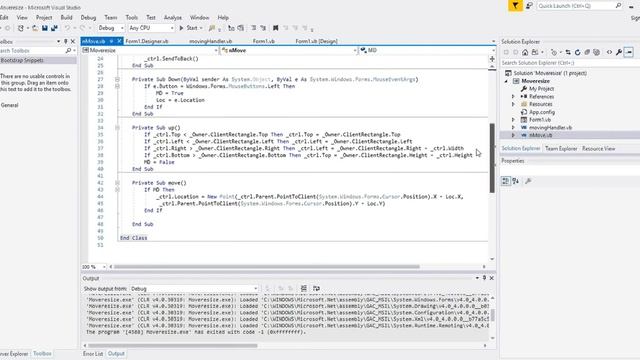Toggle Show All Files in Solution Explorer
The width and height of the screenshot is (640, 360).
pyautogui.click(x=596, y=52)
